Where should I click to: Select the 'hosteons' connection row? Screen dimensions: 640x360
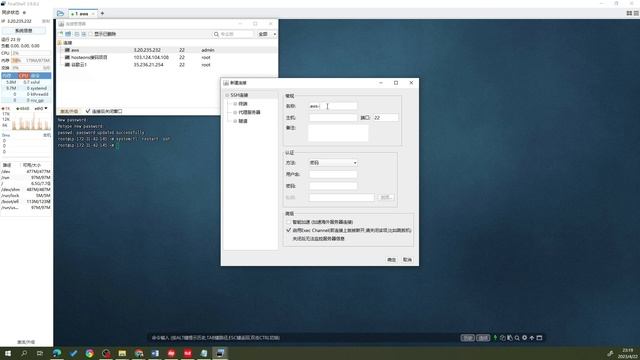coord(167,58)
